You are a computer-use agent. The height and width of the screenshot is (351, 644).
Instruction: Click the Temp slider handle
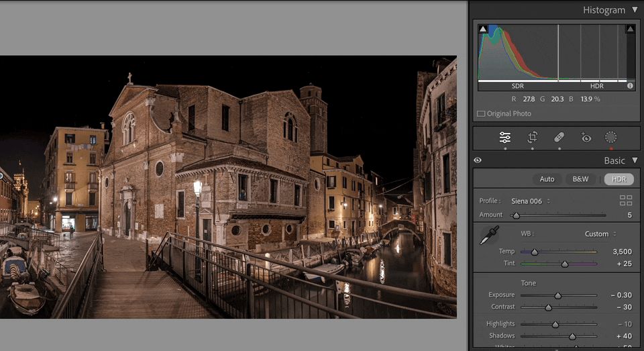[x=535, y=252]
